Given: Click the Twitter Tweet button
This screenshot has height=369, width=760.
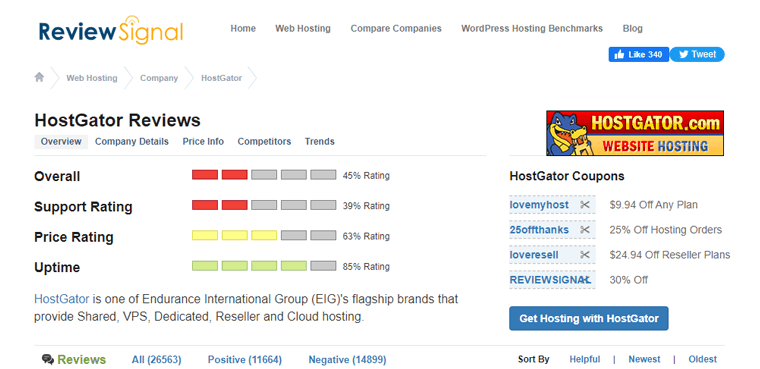Looking at the screenshot, I should pyautogui.click(x=697, y=54).
